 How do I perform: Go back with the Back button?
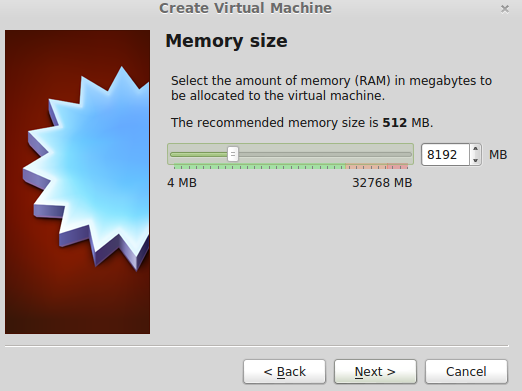click(x=284, y=371)
